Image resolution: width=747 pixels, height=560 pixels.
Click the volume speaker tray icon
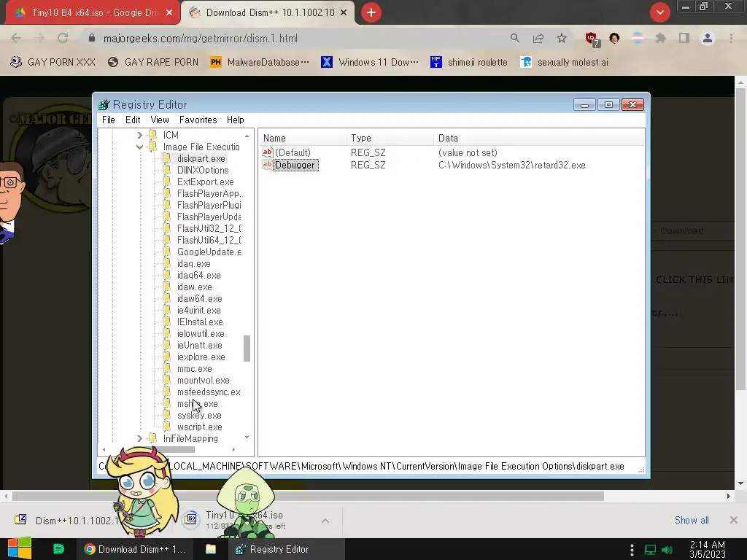click(x=667, y=550)
